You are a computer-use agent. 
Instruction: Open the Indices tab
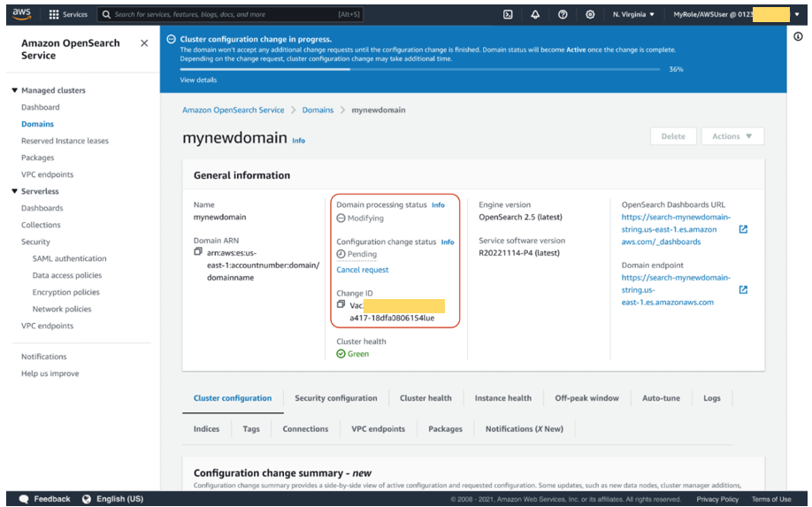206,429
